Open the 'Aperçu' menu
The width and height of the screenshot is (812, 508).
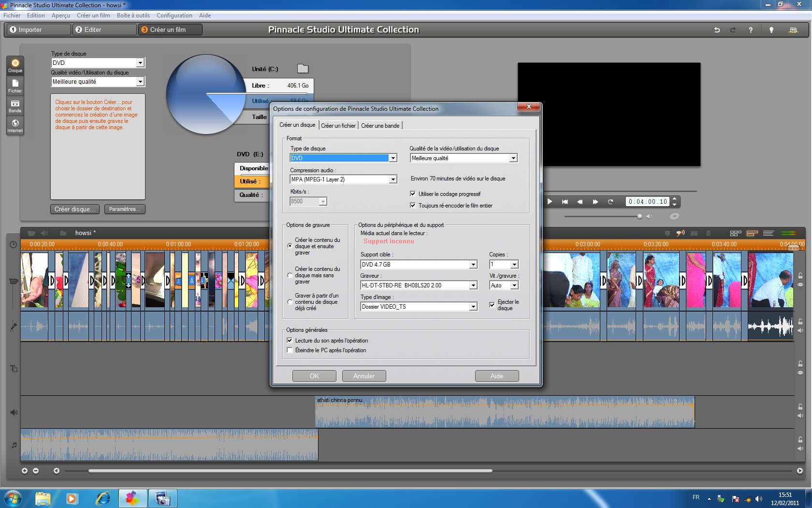coord(61,15)
